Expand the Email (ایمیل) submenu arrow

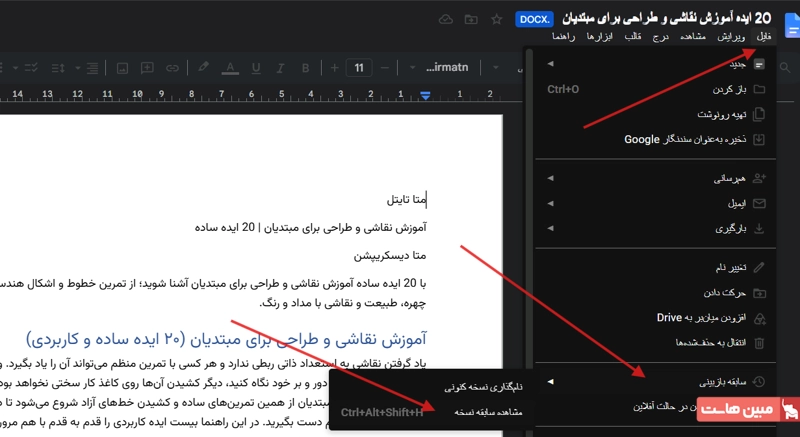[550, 203]
